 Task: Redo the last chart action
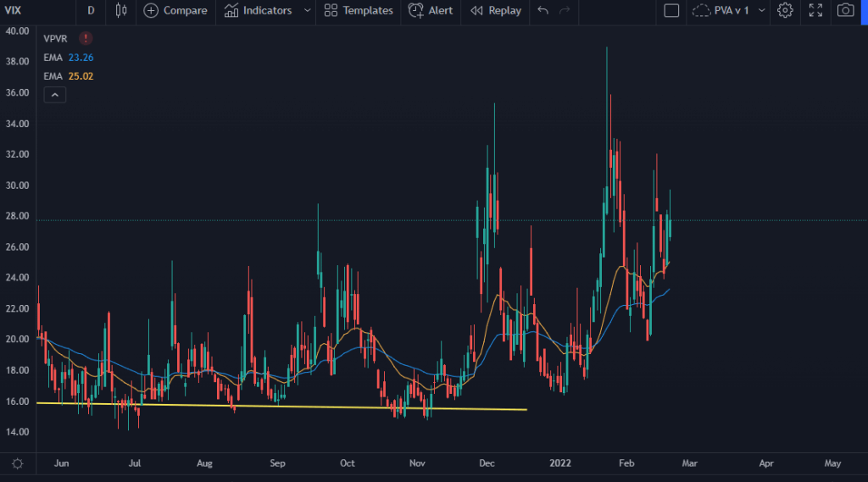click(564, 10)
